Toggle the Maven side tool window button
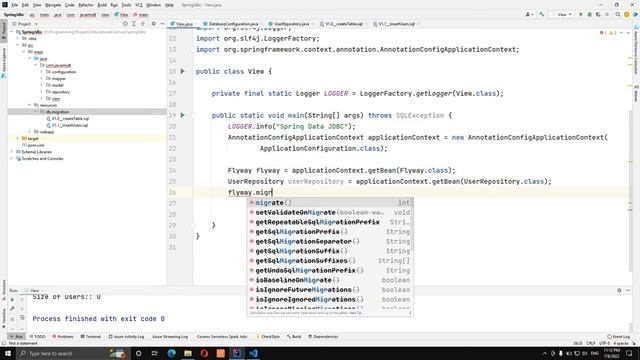The height and width of the screenshot is (360, 640). [636, 94]
